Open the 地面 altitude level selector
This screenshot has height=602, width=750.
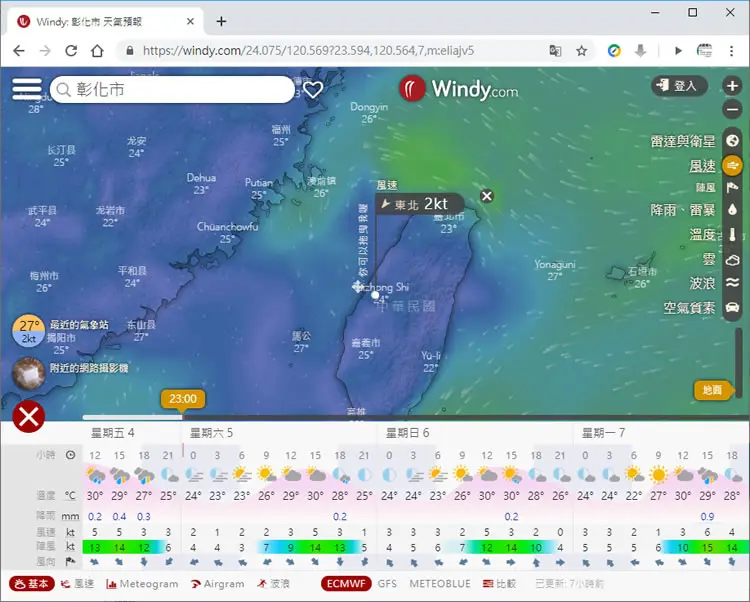point(713,390)
